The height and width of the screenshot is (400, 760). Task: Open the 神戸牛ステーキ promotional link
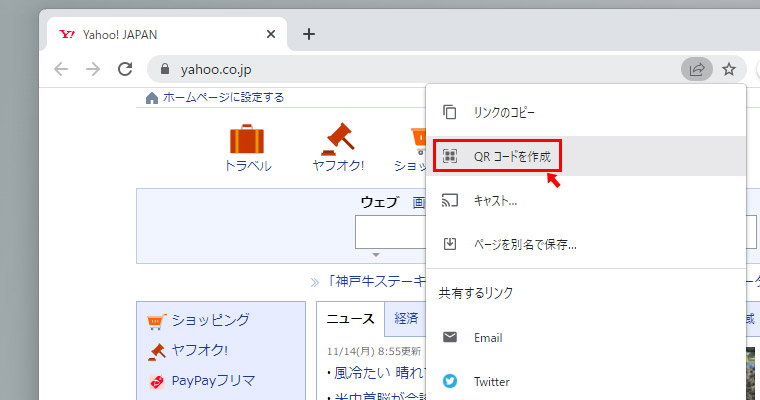(x=376, y=281)
